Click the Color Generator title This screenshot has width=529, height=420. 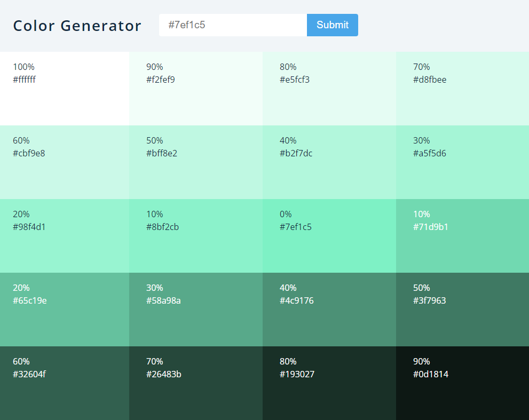pyautogui.click(x=77, y=25)
